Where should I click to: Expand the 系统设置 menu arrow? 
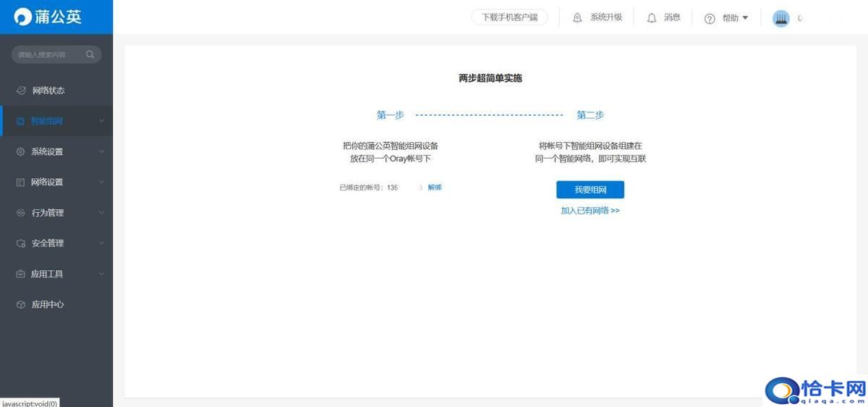[102, 152]
